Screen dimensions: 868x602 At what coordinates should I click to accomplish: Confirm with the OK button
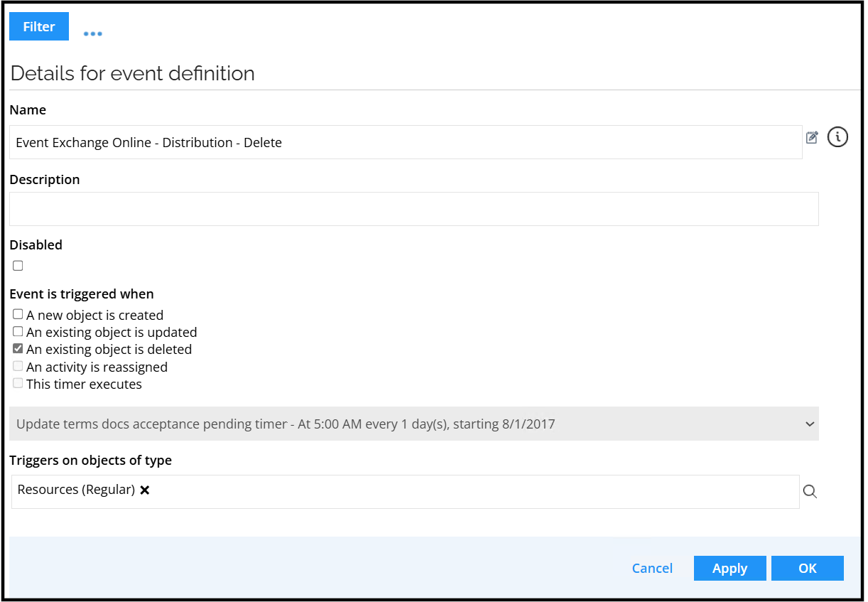(x=807, y=568)
